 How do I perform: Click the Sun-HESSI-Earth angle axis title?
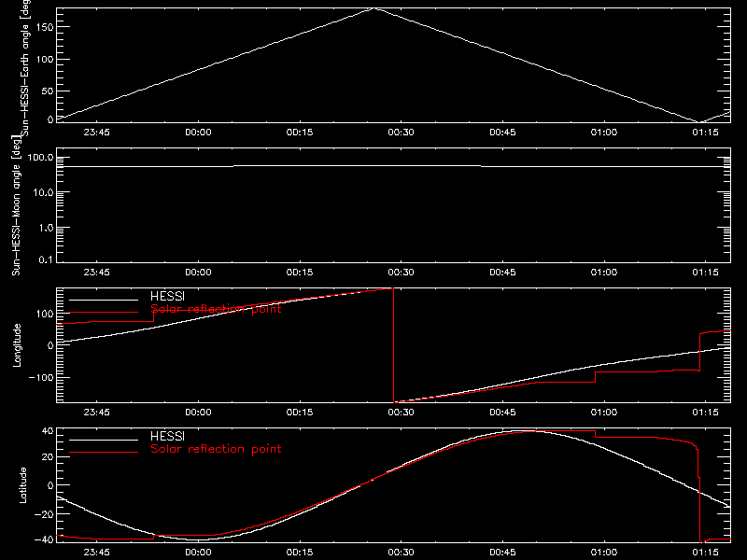(x=24, y=68)
